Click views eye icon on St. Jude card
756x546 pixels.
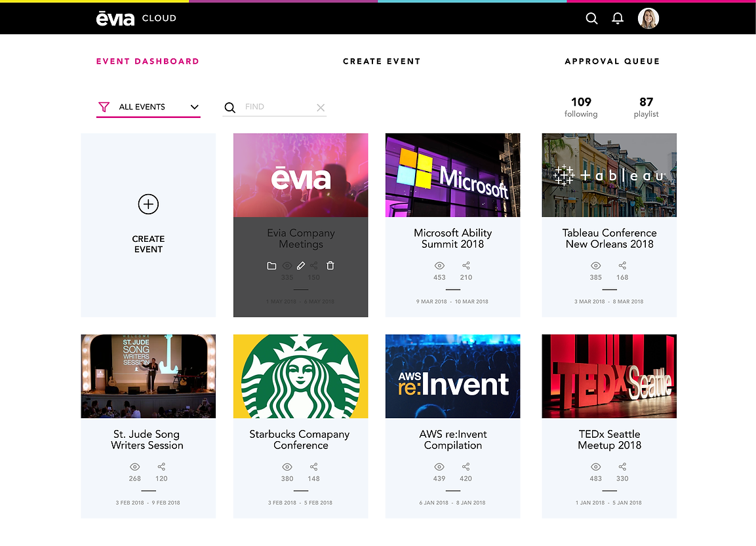(x=135, y=467)
